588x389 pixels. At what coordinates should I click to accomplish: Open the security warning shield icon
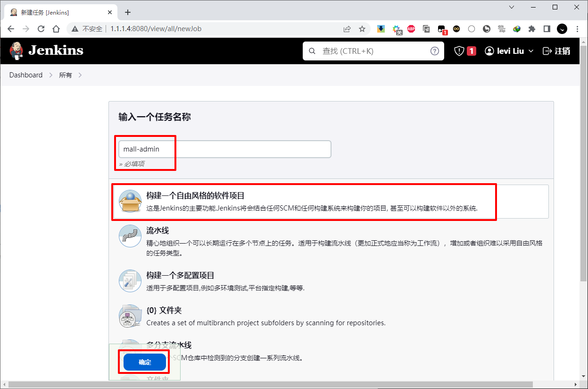tap(459, 51)
